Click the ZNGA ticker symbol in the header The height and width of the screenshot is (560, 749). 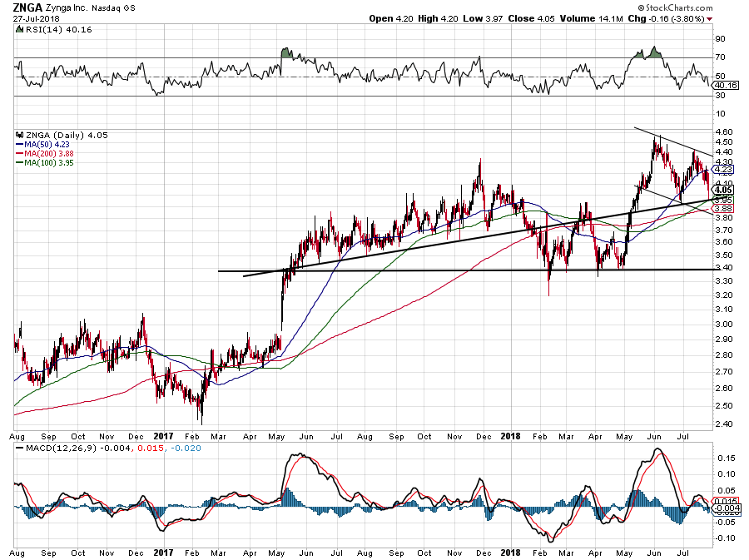[27, 7]
